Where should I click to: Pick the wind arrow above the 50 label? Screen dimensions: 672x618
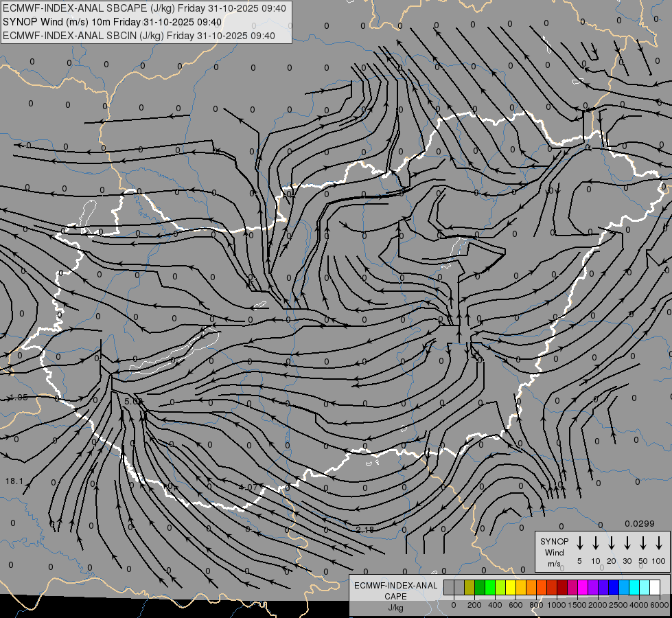643,542
